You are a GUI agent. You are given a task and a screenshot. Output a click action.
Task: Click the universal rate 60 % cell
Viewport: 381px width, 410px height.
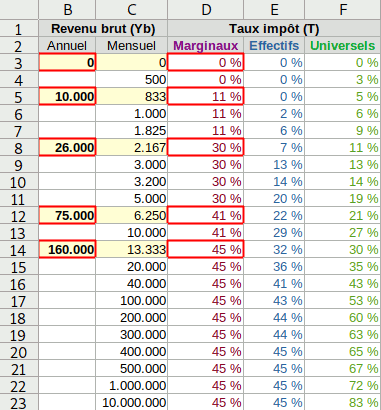click(x=343, y=318)
